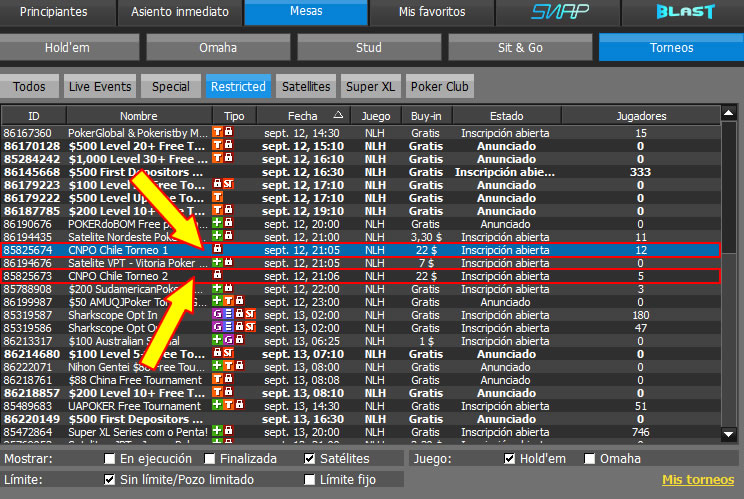
Task: Click the lock icon on CNPO Chile Torneo 1
Action: (x=218, y=248)
